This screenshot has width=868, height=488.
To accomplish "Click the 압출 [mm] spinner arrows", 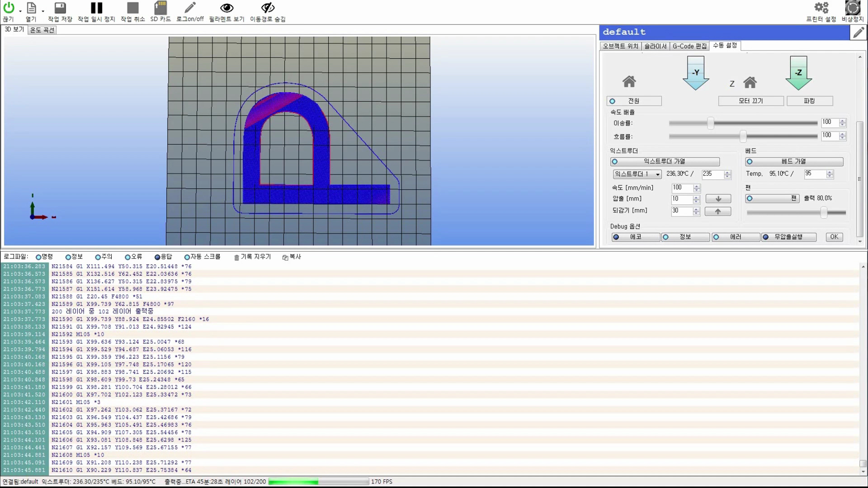I will [x=697, y=199].
